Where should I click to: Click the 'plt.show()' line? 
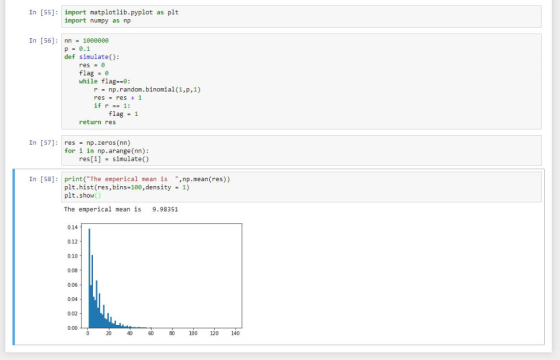pos(83,196)
